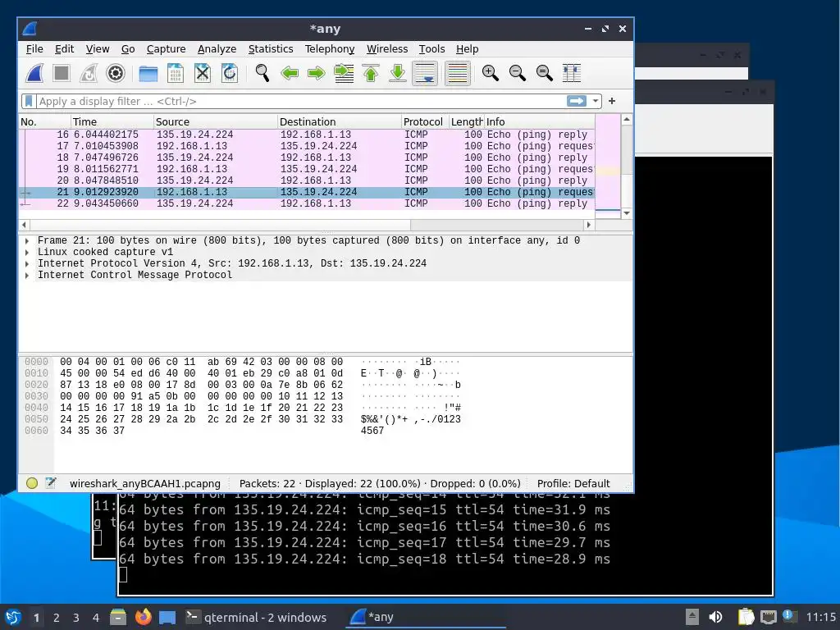Click the expert information status circle
Image resolution: width=840 pixels, height=630 pixels.
click(32, 483)
